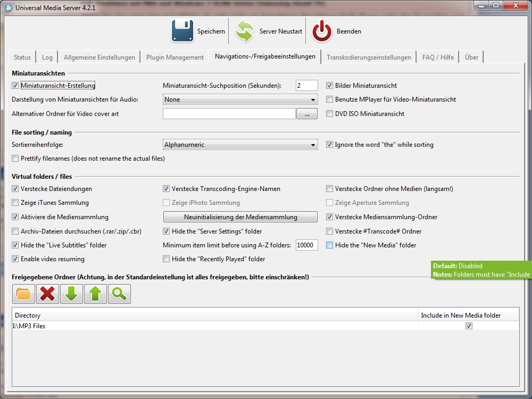Click the Miniaturansicht-Suchposition seconds field
532x399 pixels.
(307, 86)
